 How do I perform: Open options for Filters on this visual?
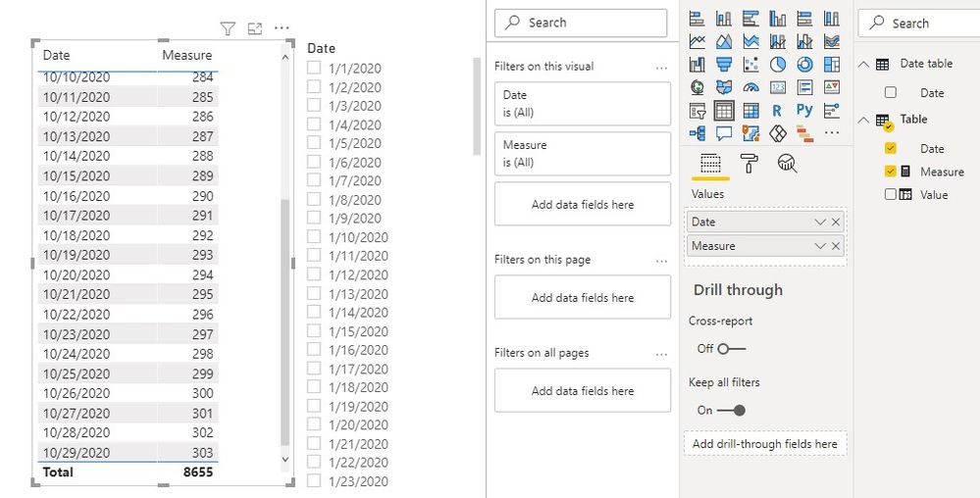click(x=662, y=68)
